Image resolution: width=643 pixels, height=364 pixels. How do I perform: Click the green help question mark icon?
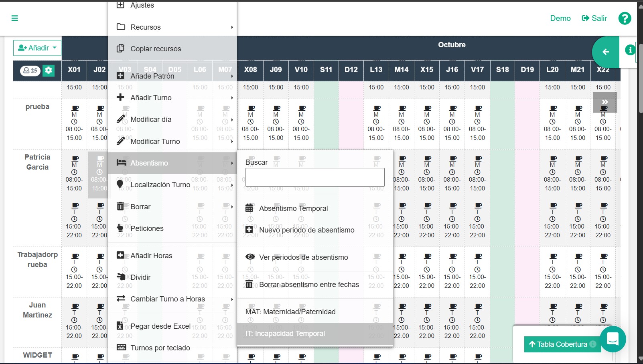pos(625,18)
